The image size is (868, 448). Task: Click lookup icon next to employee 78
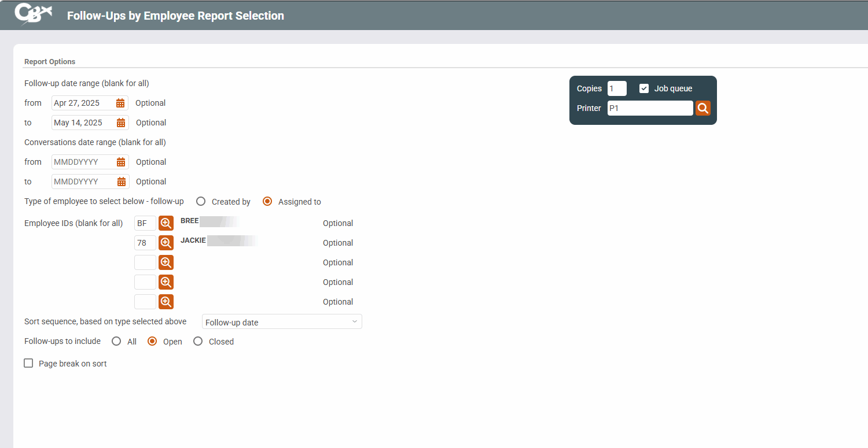point(166,243)
